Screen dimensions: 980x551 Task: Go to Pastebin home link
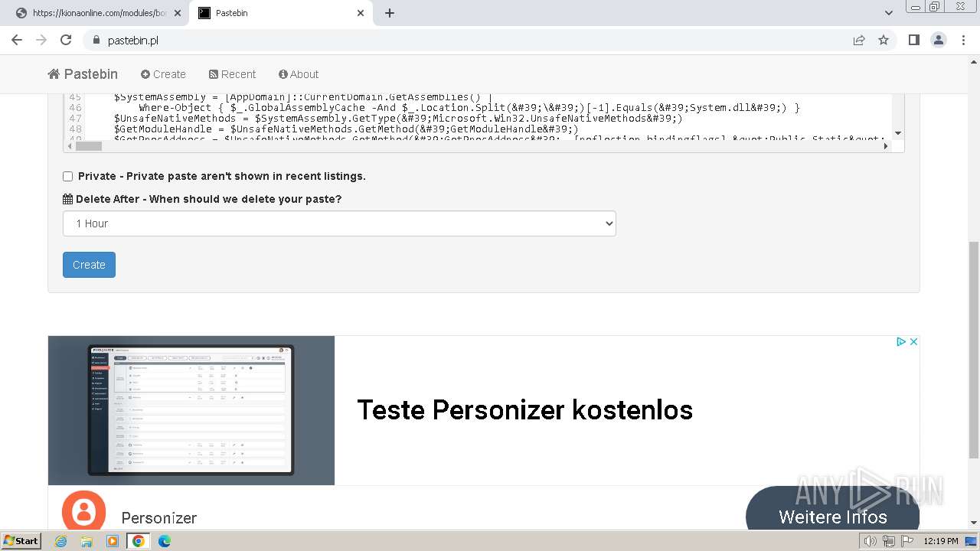click(83, 74)
